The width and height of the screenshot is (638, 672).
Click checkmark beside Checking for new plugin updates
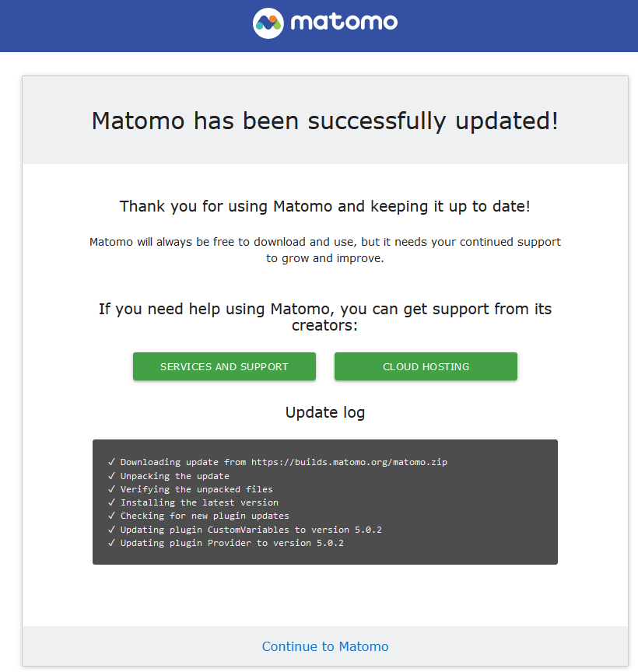pyautogui.click(x=112, y=516)
